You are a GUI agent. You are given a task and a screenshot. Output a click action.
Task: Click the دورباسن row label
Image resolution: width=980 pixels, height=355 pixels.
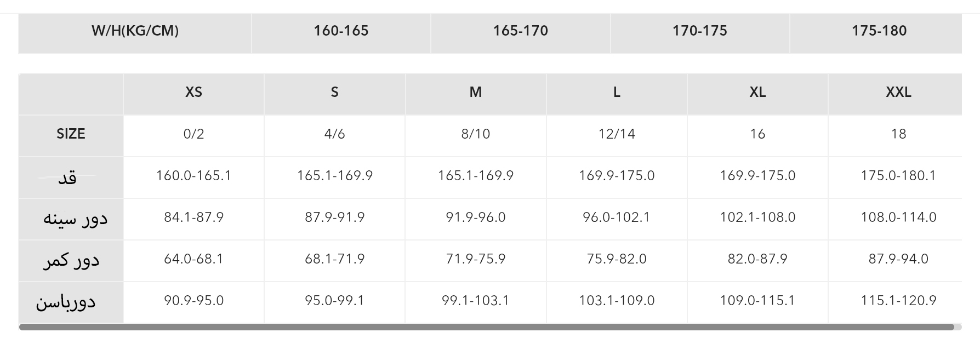[x=66, y=302]
